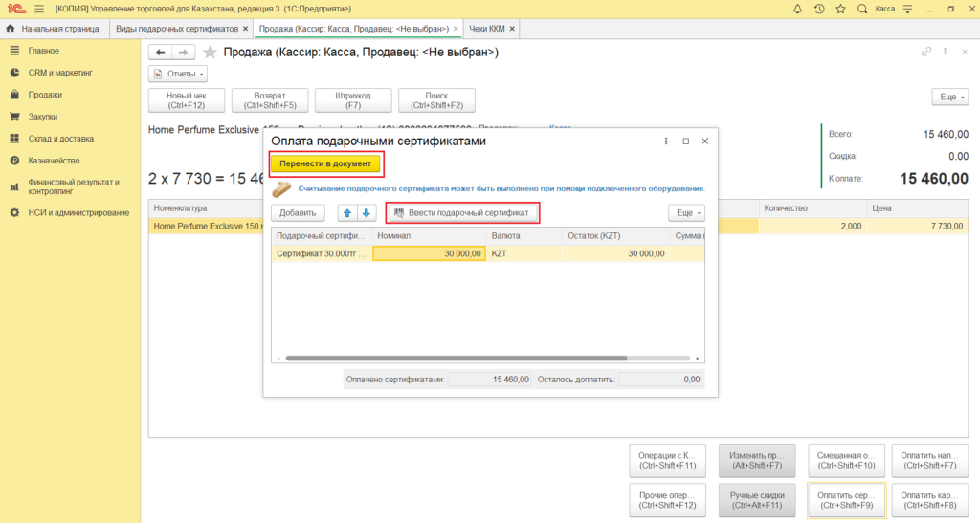
Task: Click the KZT currency cell
Action: pyautogui.click(x=523, y=253)
